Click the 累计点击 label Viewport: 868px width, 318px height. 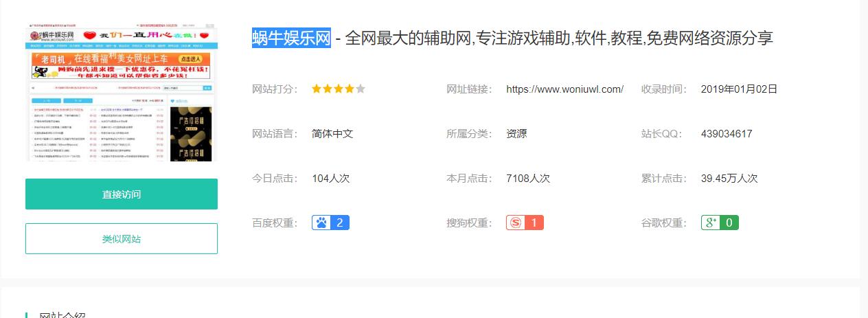664,179
